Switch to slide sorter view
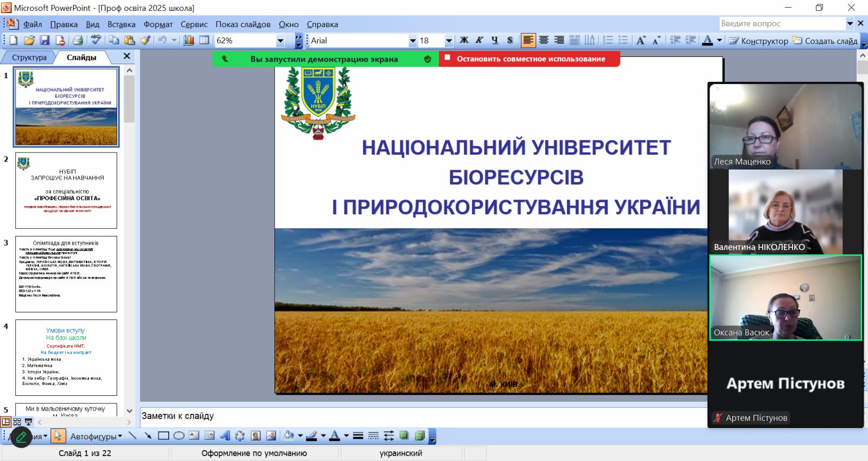 coord(17,421)
